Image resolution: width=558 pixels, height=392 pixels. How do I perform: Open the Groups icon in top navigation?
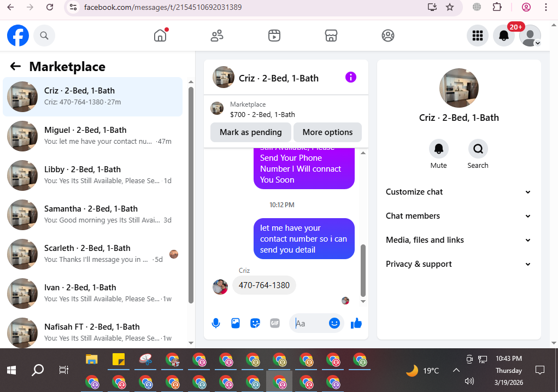pos(388,36)
